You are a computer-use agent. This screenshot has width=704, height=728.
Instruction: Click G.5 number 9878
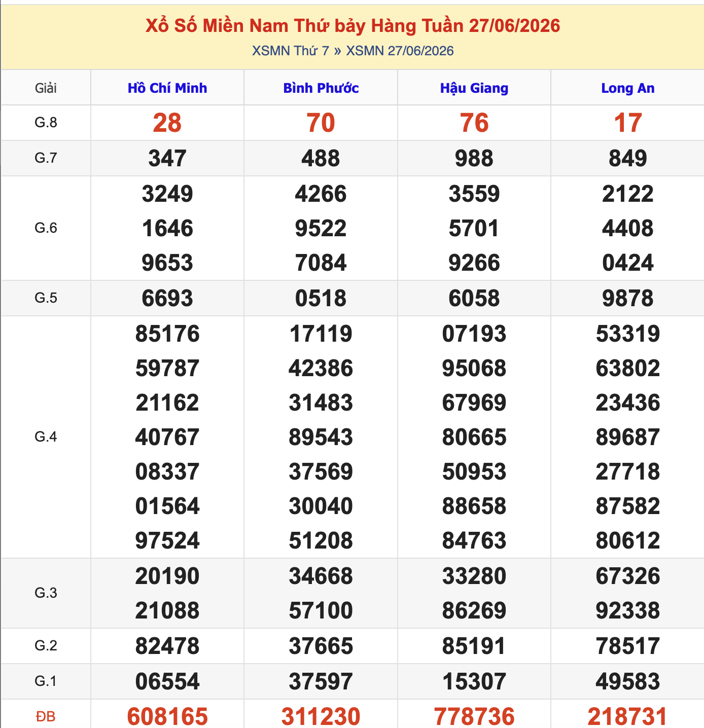628,298
